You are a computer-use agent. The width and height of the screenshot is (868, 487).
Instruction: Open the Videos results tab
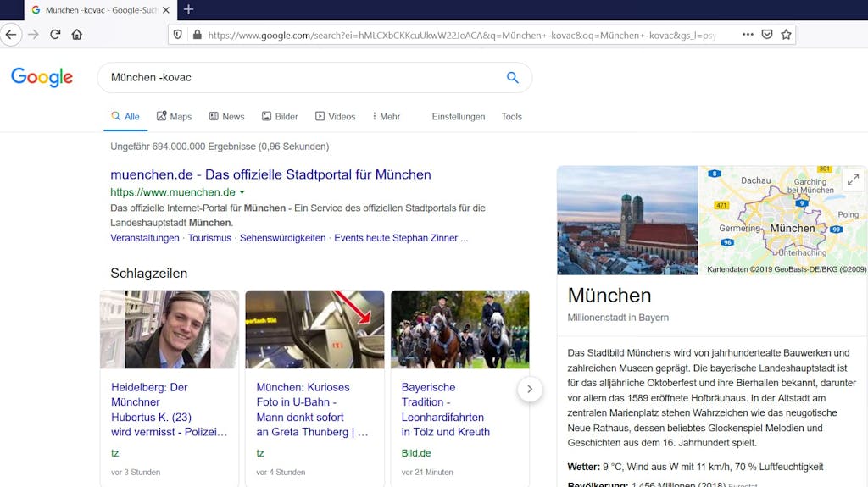[335, 117]
